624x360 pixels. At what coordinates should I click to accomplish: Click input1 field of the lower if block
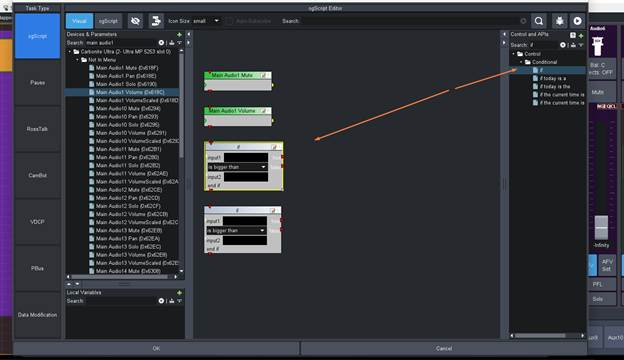(x=245, y=221)
